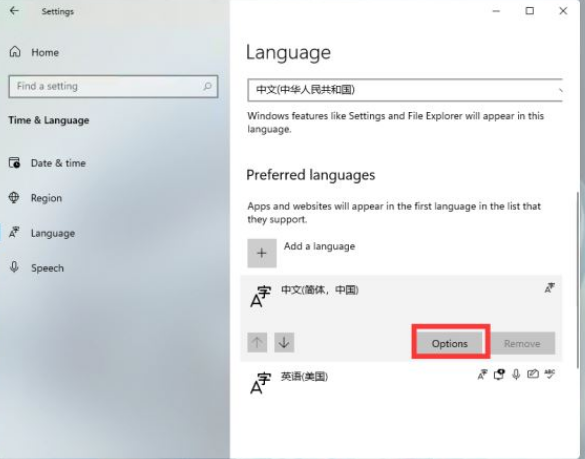Click the Options button
This screenshot has height=459, width=585.
(x=450, y=343)
